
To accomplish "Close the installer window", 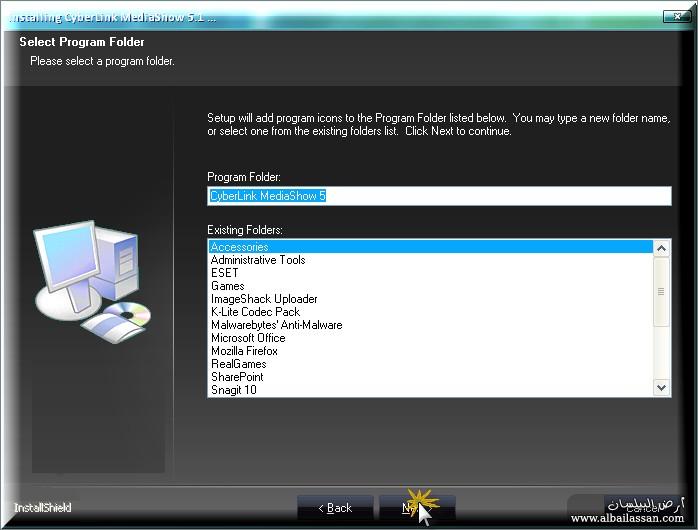I will point(677,16).
